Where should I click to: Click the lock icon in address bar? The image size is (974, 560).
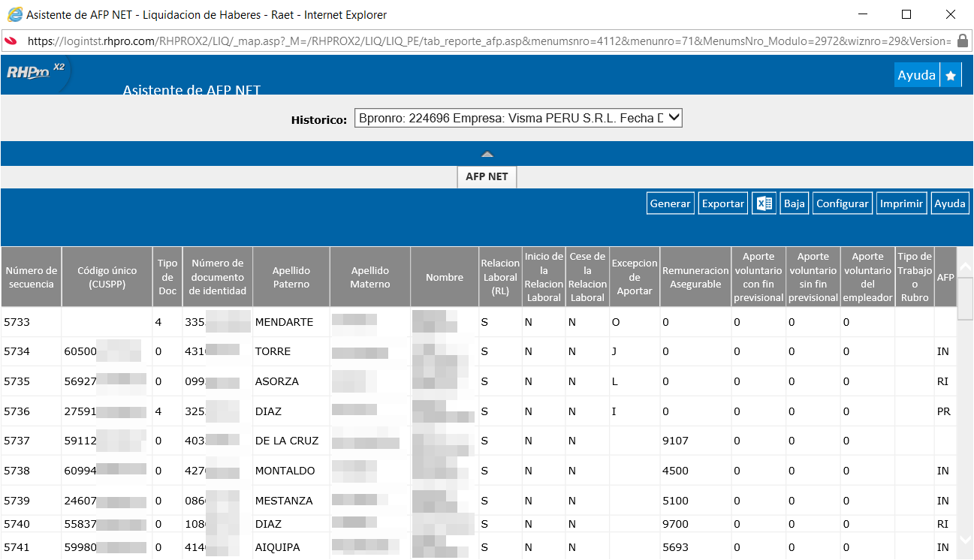[963, 41]
